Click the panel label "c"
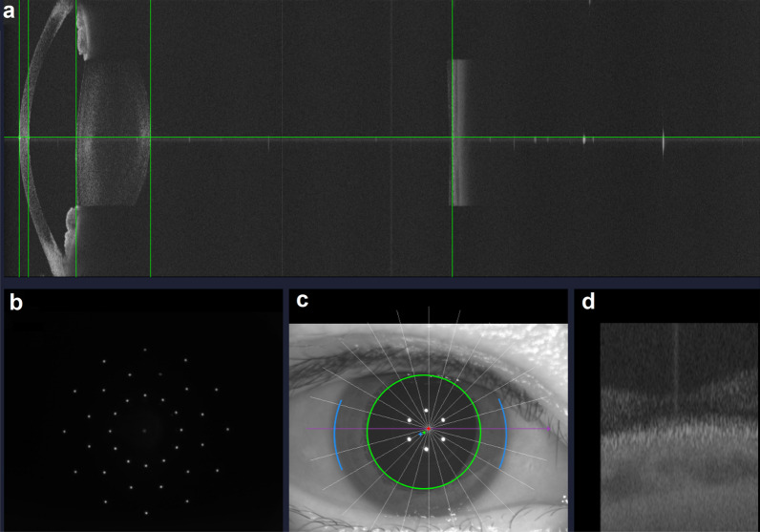This screenshot has width=760, height=532. pos(302,302)
